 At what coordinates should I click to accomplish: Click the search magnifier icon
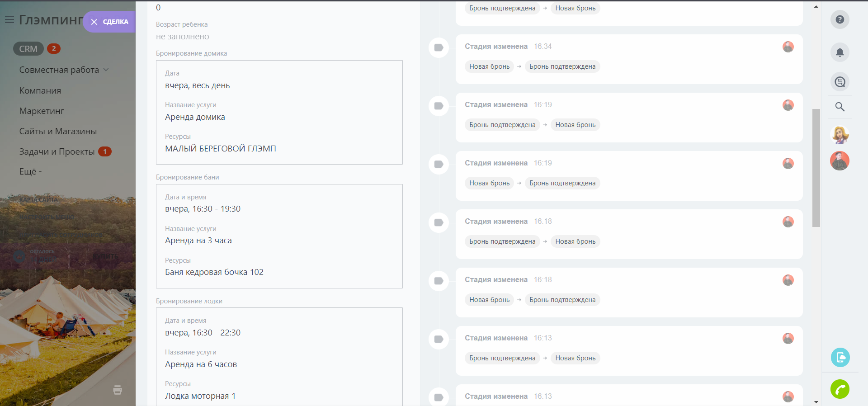[840, 107]
